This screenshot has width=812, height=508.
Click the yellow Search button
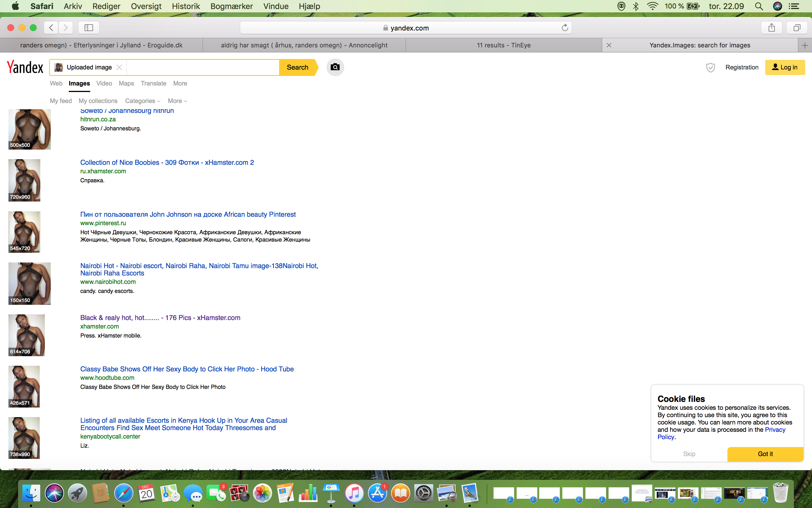[298, 67]
